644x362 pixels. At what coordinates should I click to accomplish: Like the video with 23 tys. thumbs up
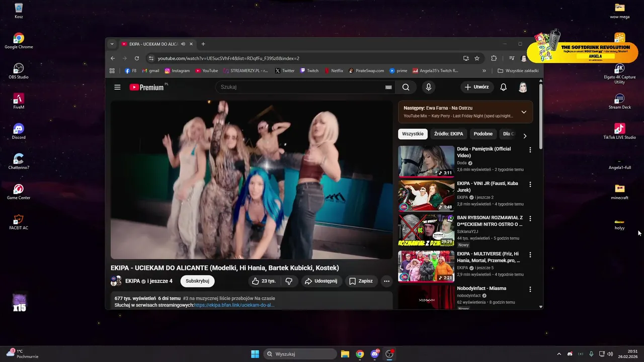[264, 281]
